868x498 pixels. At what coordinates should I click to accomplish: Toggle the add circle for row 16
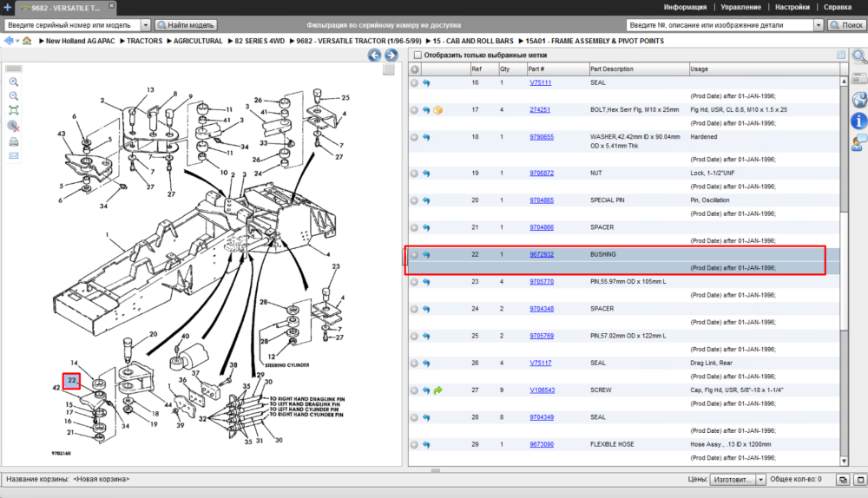(414, 83)
